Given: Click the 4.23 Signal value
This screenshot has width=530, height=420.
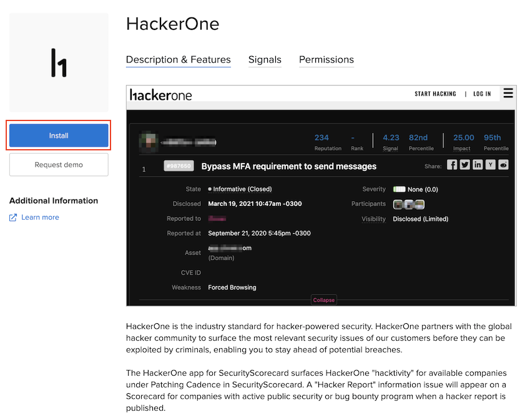Looking at the screenshot, I should 391,137.
